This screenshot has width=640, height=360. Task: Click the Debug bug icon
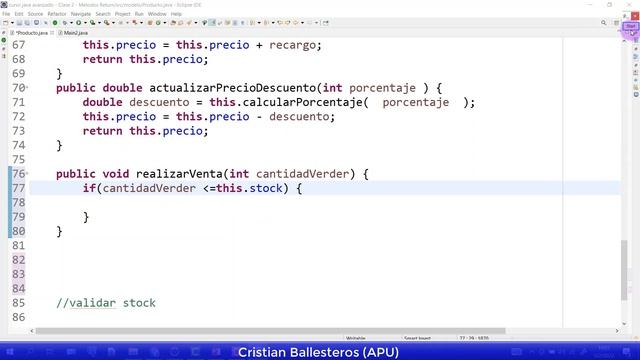64,23
